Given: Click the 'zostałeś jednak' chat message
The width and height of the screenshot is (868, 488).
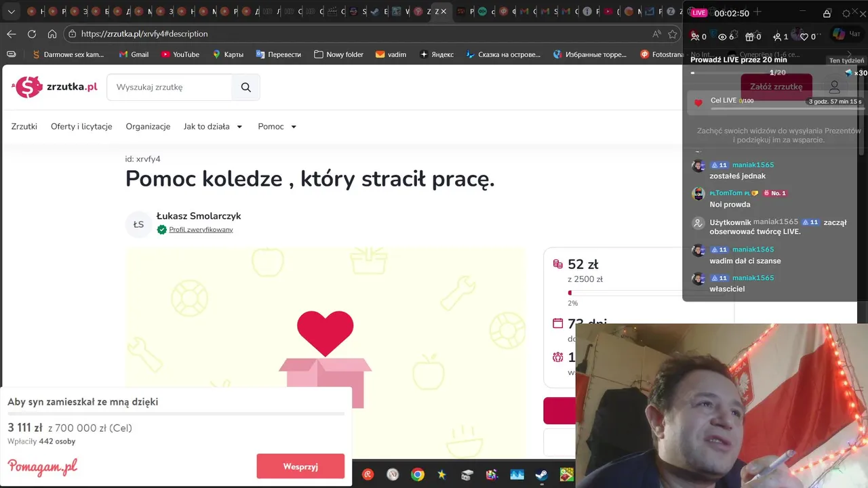Looking at the screenshot, I should click(738, 176).
